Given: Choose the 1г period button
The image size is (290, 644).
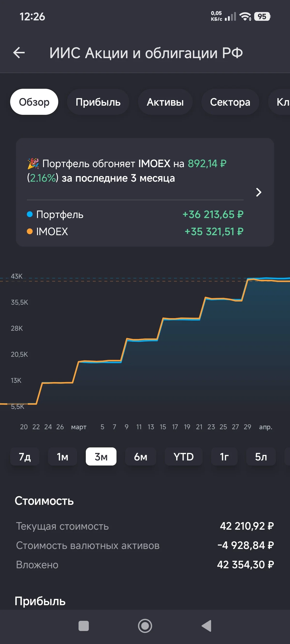Looking at the screenshot, I should (224, 457).
